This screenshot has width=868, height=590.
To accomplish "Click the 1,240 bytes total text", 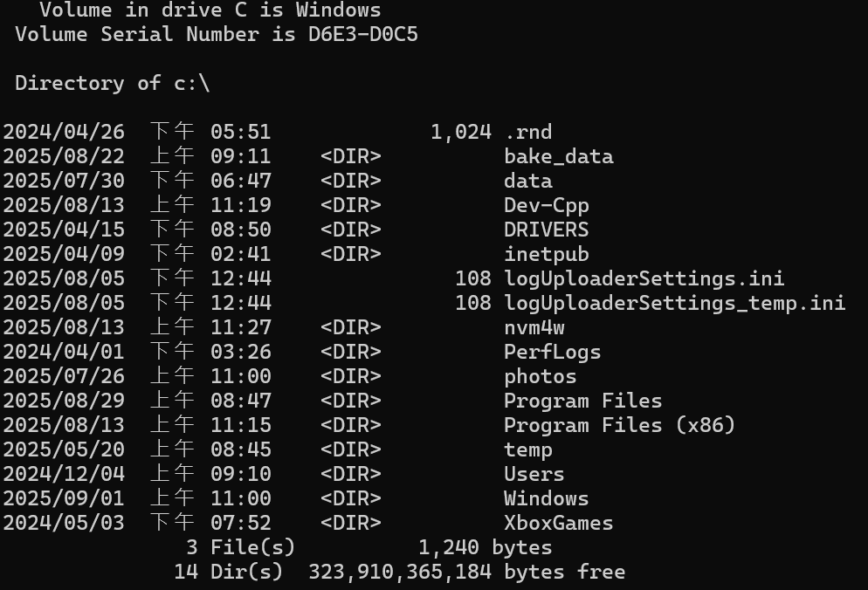I will pos(485,547).
